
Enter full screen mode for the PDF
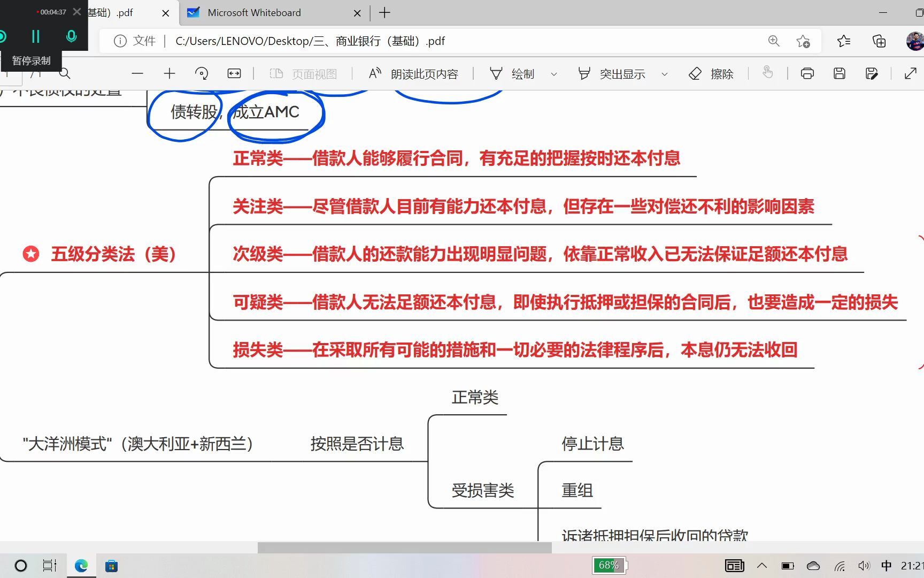pos(910,73)
